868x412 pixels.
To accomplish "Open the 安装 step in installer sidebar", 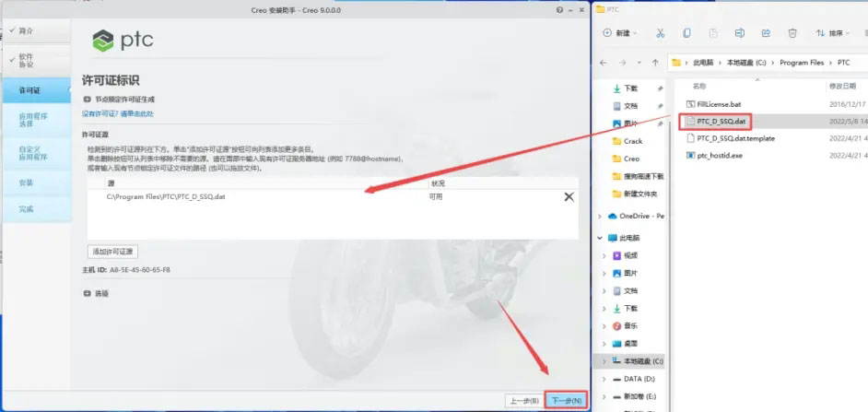I will click(x=37, y=182).
